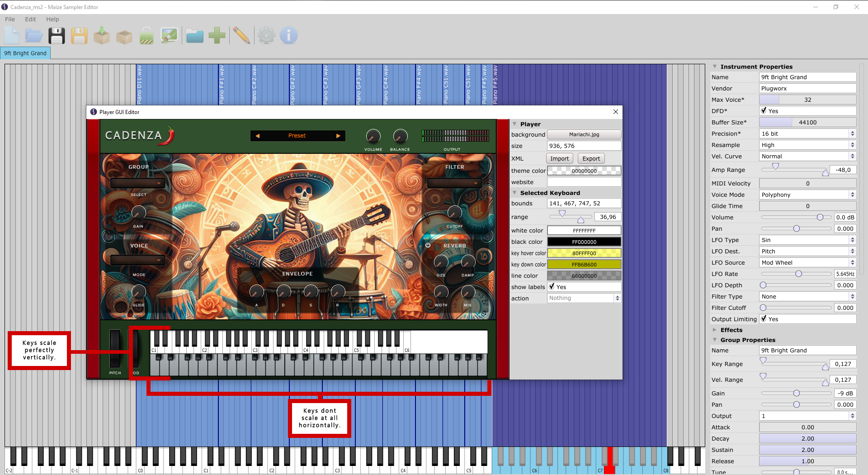Image resolution: width=868 pixels, height=475 pixels.
Task: Open the FILTER type dropdown in Cadenza
Action: point(454,183)
